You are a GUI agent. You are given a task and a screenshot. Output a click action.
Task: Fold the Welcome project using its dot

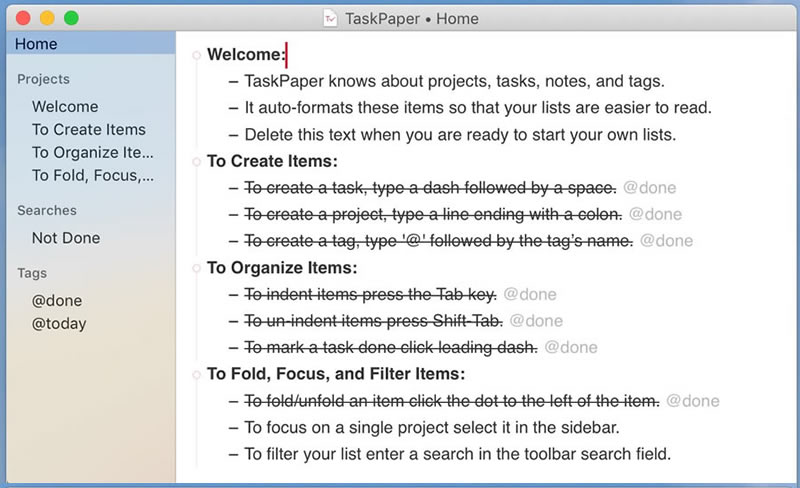(196, 55)
